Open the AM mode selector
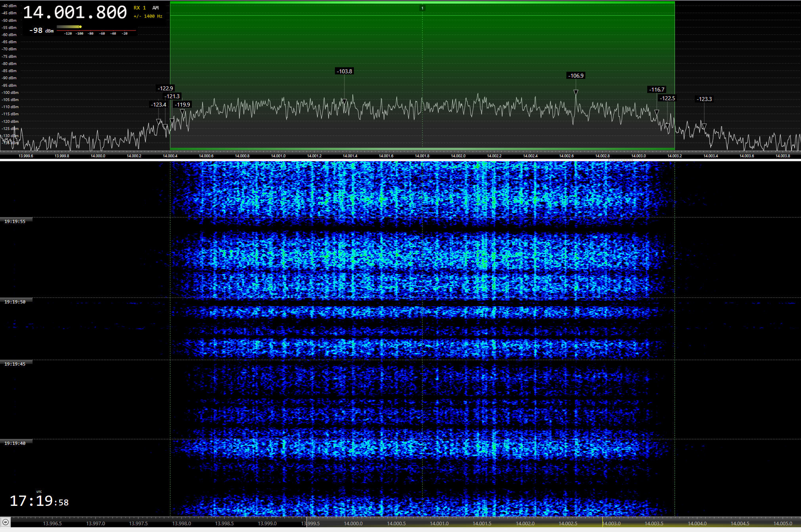Screen dimensions: 801x532 tap(155, 8)
